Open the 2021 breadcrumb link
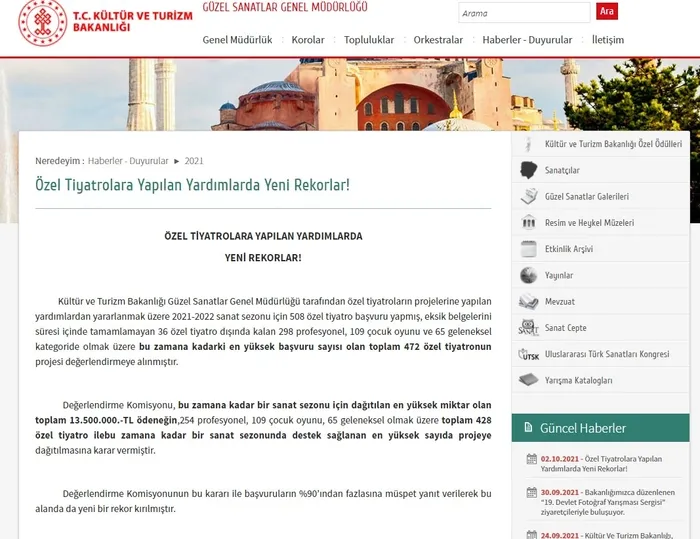This screenshot has width=700, height=539. [x=194, y=161]
